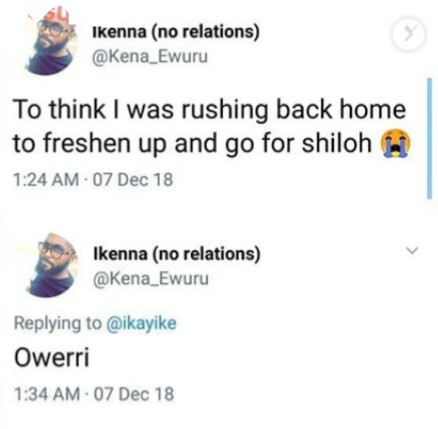Click the "Replying to" label
This screenshot has height=429, width=438.
click(x=58, y=323)
